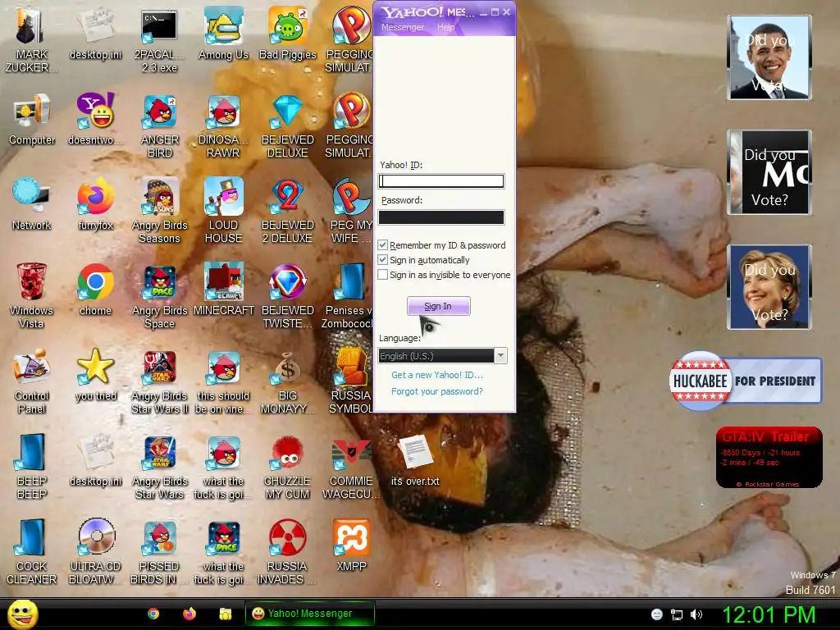Click the Password input field
This screenshot has height=630, width=840.
441,217
